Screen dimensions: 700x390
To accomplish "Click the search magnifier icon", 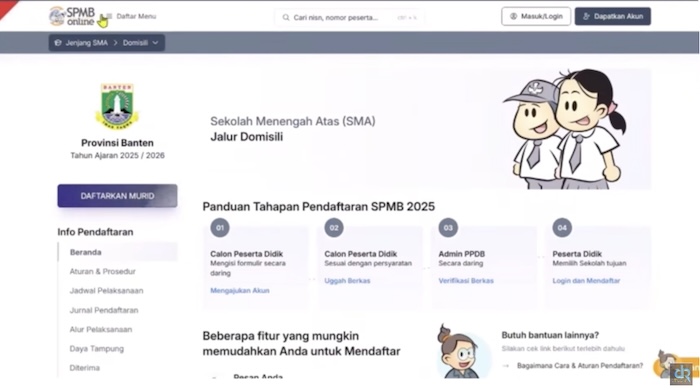I will pos(286,17).
